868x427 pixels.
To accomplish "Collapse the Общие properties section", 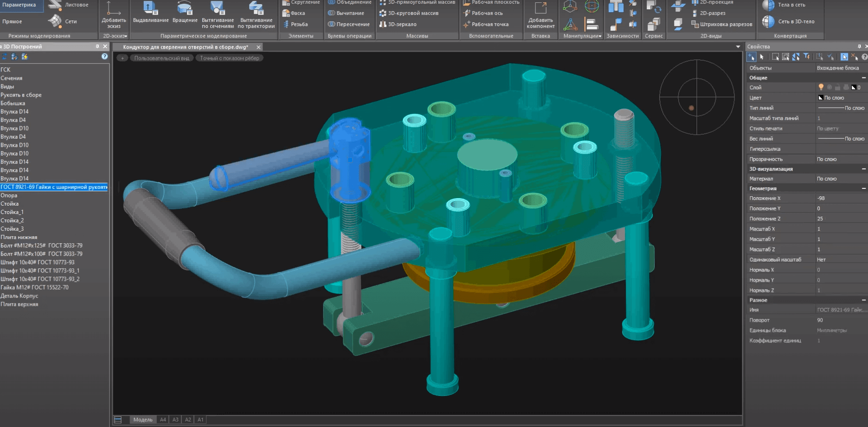I will point(863,78).
